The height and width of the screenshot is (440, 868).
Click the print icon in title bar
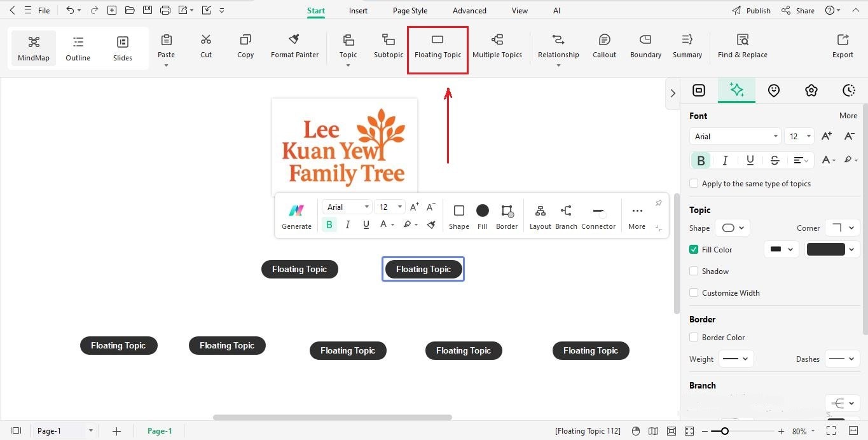[x=165, y=10]
